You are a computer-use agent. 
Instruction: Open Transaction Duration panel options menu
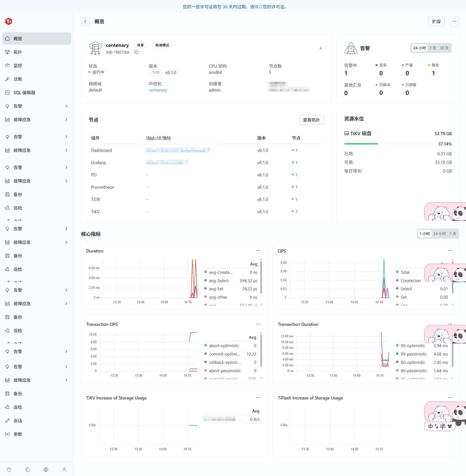pyautogui.click(x=450, y=324)
